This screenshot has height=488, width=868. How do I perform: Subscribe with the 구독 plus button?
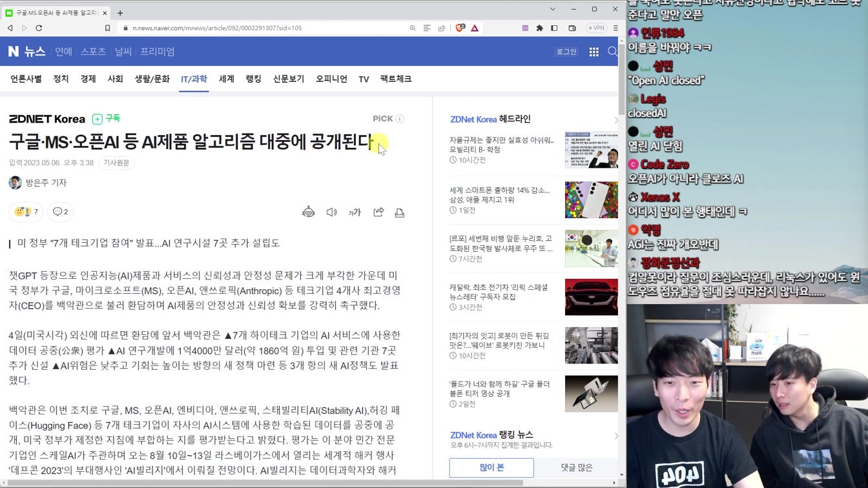[x=106, y=119]
